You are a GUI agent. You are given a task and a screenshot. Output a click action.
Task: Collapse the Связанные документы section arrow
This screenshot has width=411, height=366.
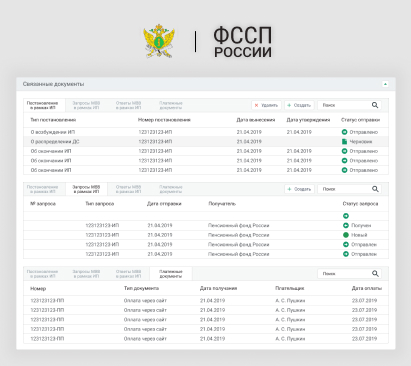pyautogui.click(x=385, y=84)
